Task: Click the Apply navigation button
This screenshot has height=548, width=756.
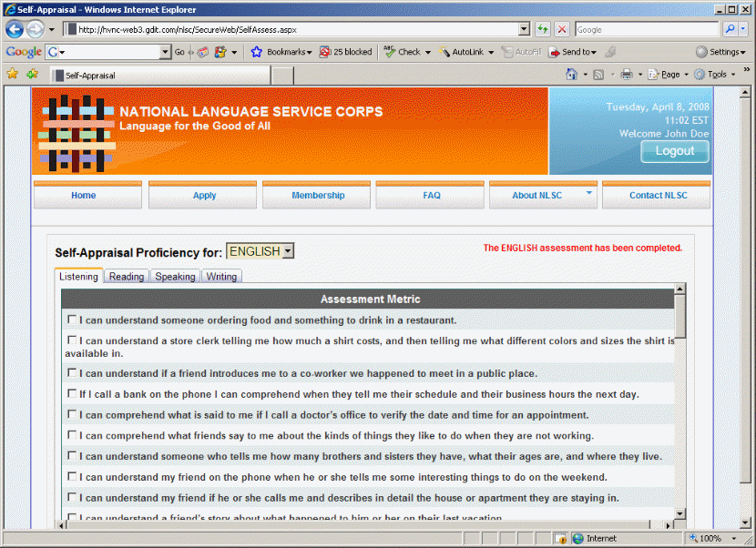Action: [205, 195]
